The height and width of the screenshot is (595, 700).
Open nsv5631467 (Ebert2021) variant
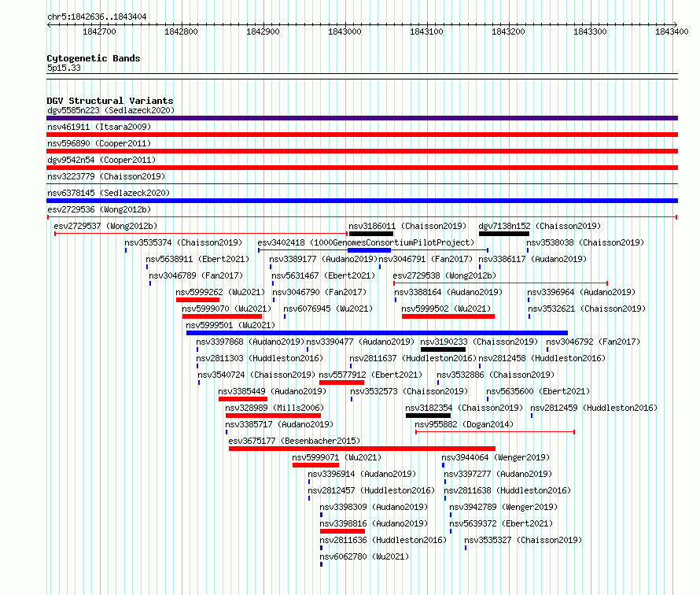coord(324,275)
